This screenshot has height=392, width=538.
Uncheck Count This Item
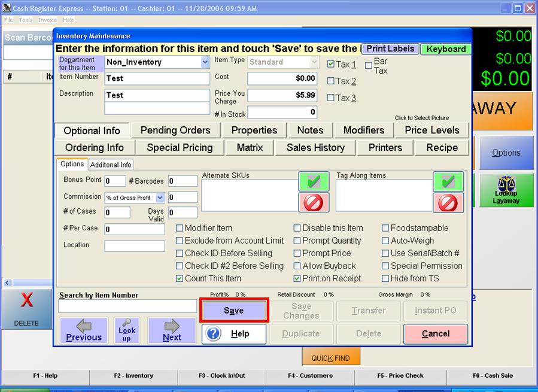point(179,278)
